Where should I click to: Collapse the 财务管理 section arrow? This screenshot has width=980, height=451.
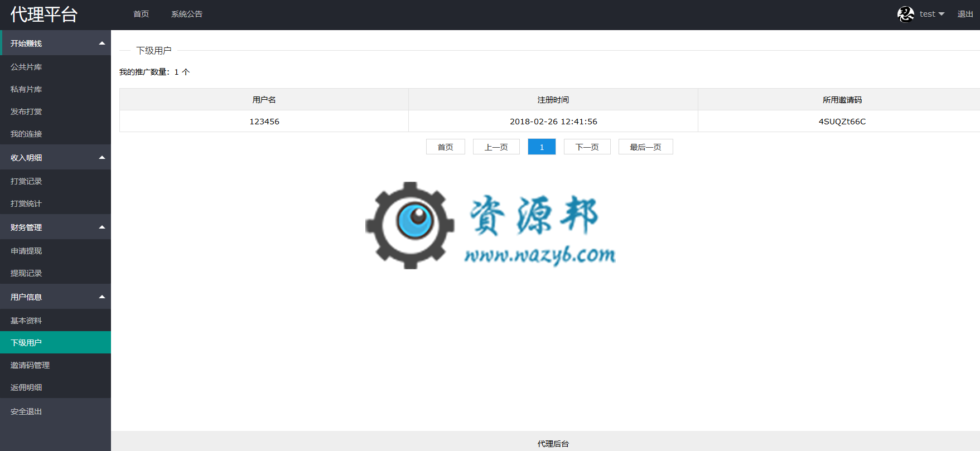click(x=102, y=227)
